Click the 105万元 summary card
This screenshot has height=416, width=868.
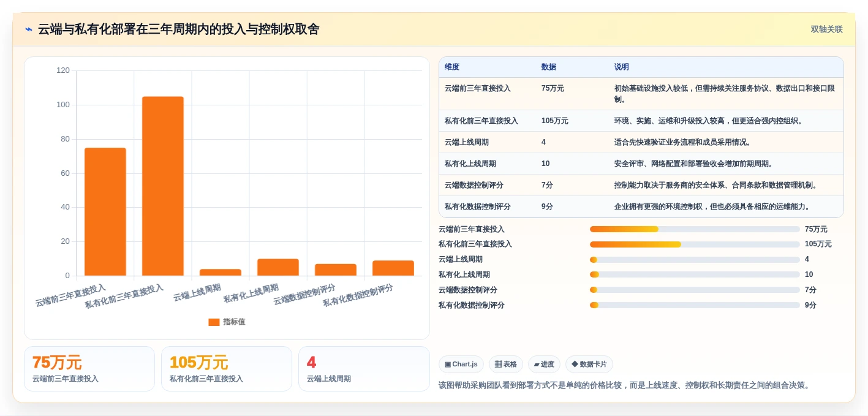pyautogui.click(x=227, y=369)
